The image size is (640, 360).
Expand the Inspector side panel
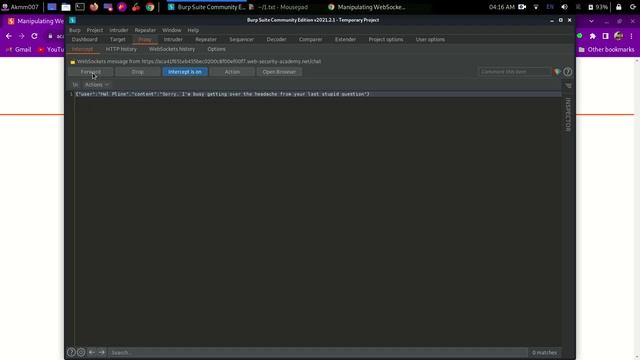(568, 115)
